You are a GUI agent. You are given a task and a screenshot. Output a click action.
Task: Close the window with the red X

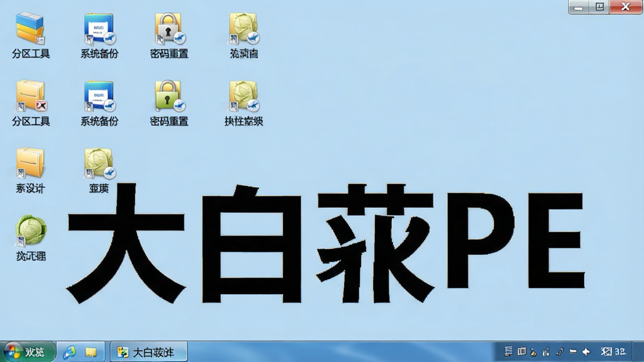[x=626, y=7]
